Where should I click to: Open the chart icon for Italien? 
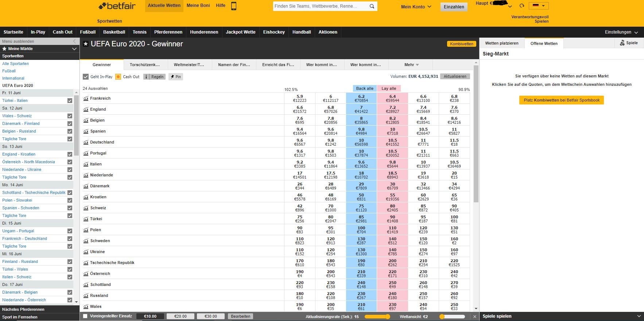tap(86, 164)
